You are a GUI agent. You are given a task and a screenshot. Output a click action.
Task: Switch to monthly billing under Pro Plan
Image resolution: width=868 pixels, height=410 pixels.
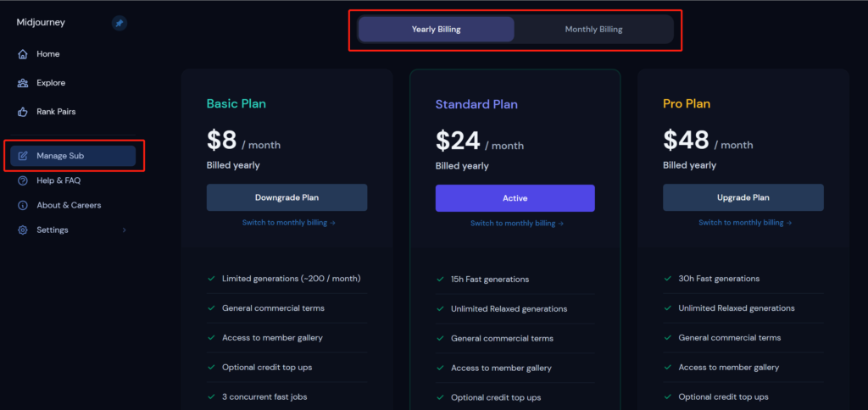tap(745, 223)
